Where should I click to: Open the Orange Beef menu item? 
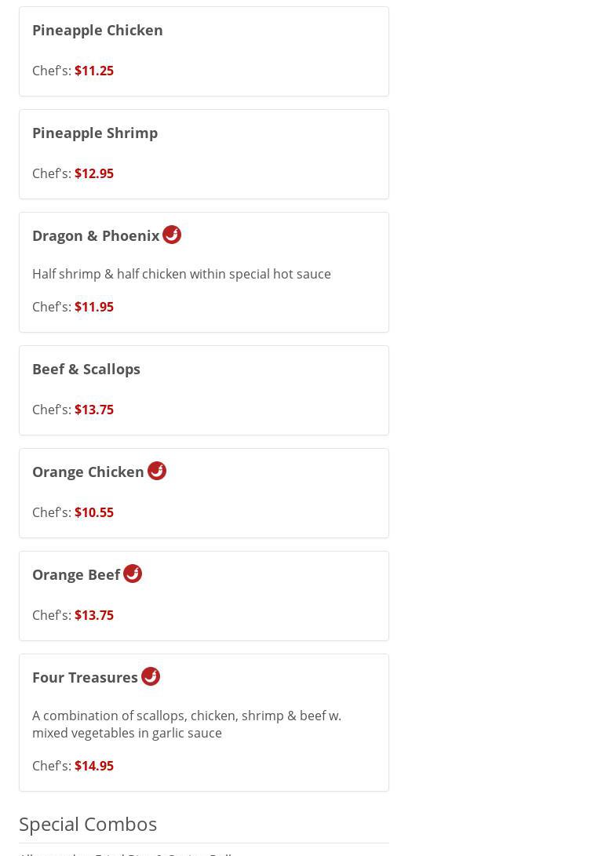point(76,574)
